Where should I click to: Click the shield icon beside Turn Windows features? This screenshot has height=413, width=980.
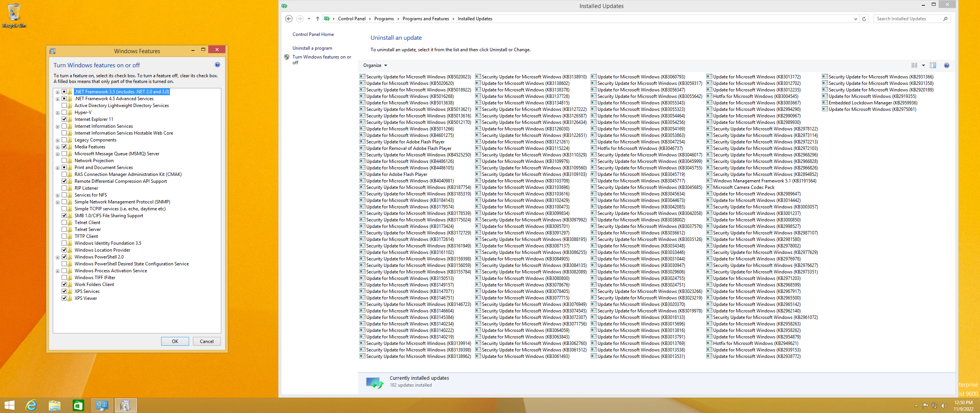click(287, 57)
